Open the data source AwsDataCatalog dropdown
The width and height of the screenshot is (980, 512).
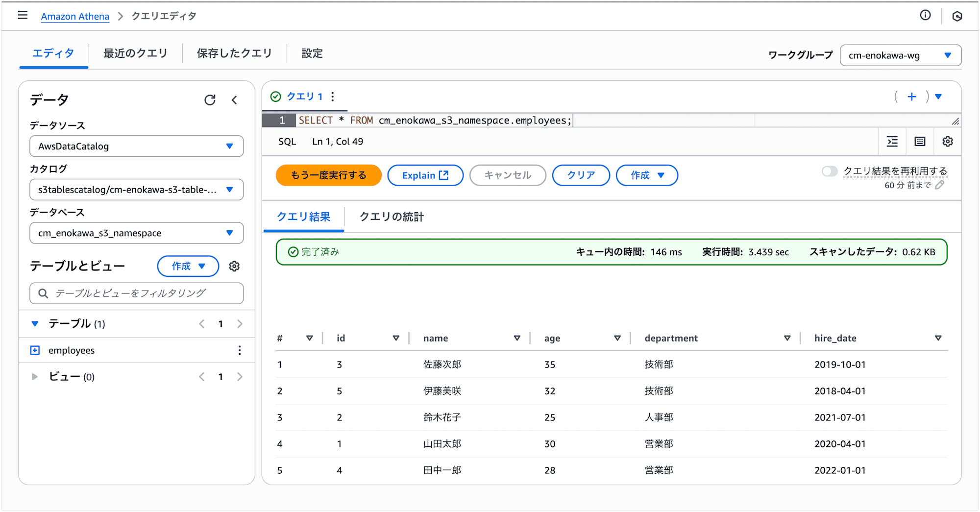[x=137, y=146]
